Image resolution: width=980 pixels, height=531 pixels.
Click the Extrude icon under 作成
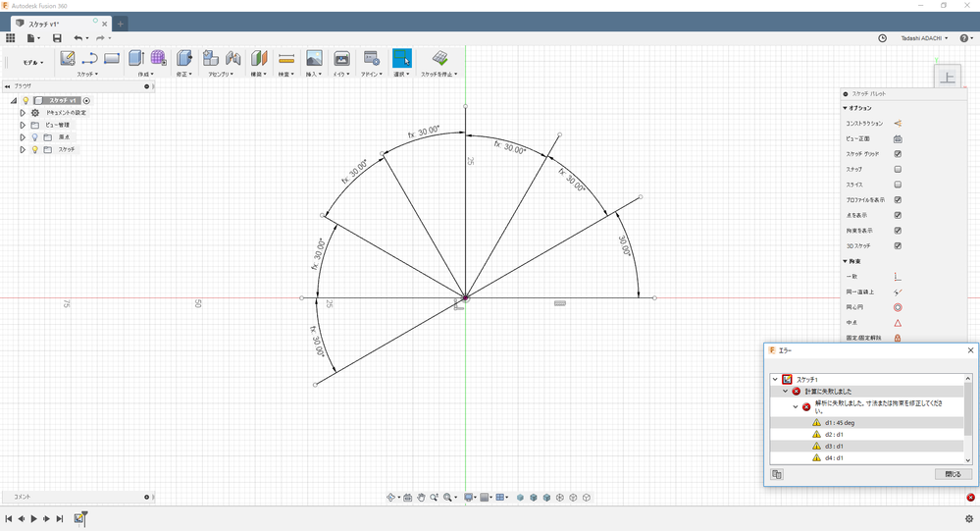tap(136, 58)
